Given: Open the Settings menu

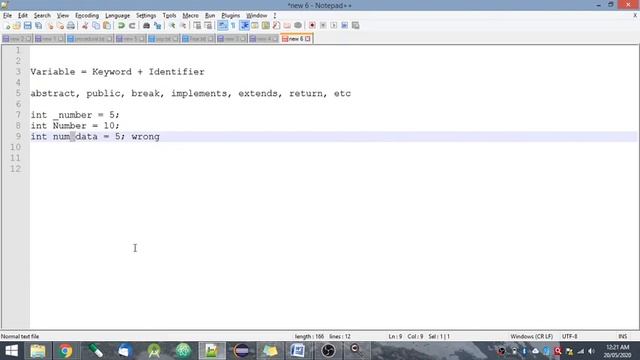Looking at the screenshot, I should pos(146,16).
